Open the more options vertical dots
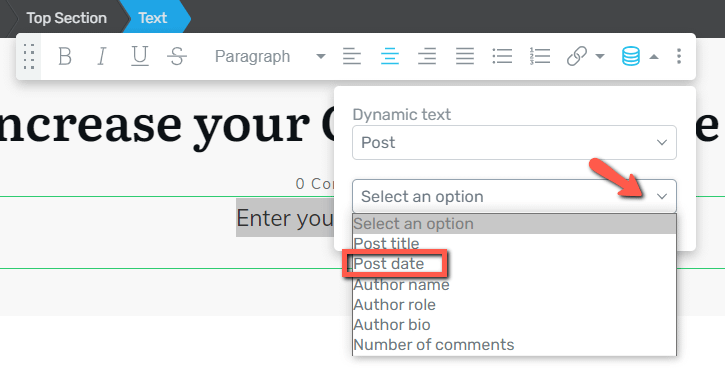The width and height of the screenshot is (725, 373). click(x=679, y=56)
